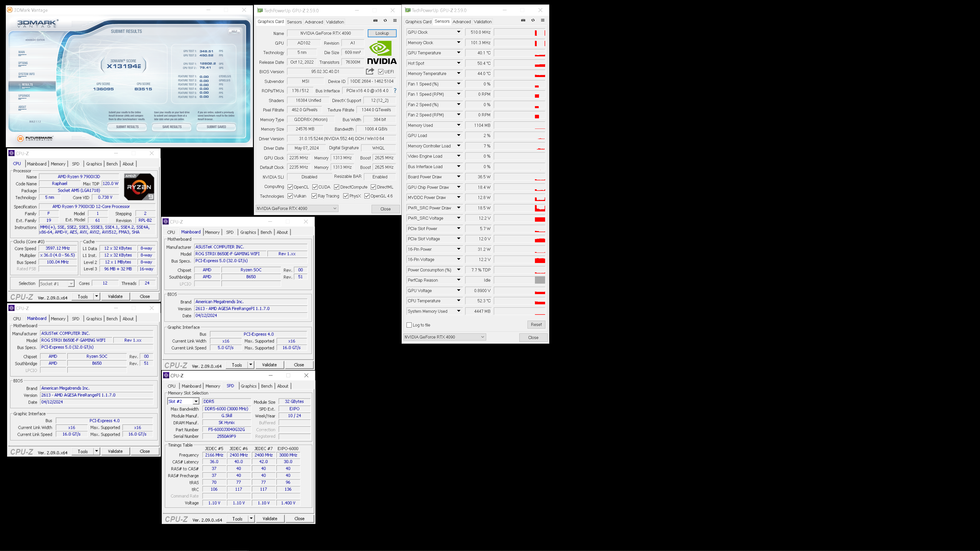Open Graphics tab in middle CPU-Z Mainboard window

(248, 232)
